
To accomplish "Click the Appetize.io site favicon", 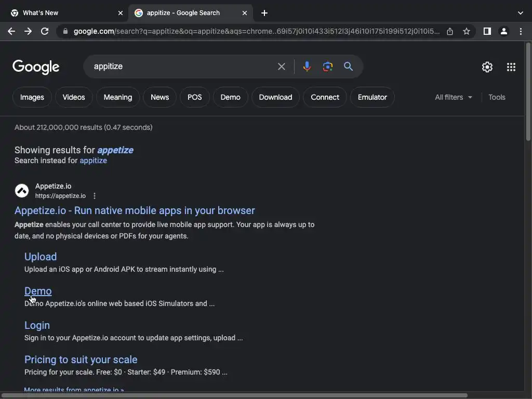I will coord(22,191).
